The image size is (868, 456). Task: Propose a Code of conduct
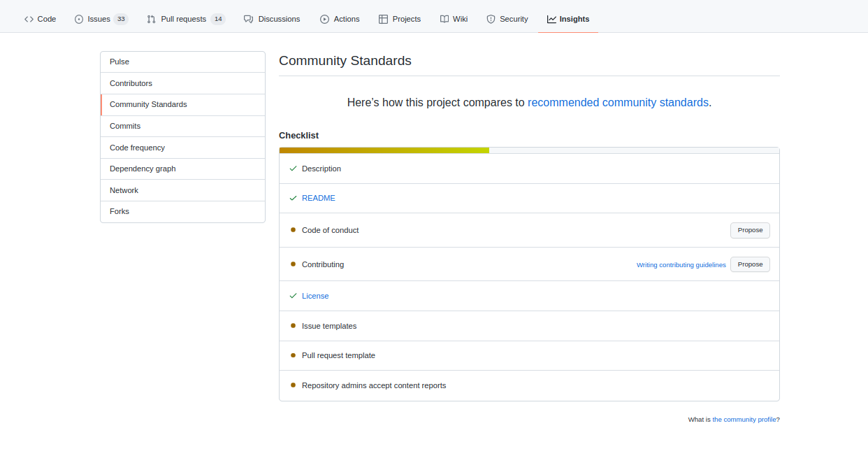(x=750, y=230)
